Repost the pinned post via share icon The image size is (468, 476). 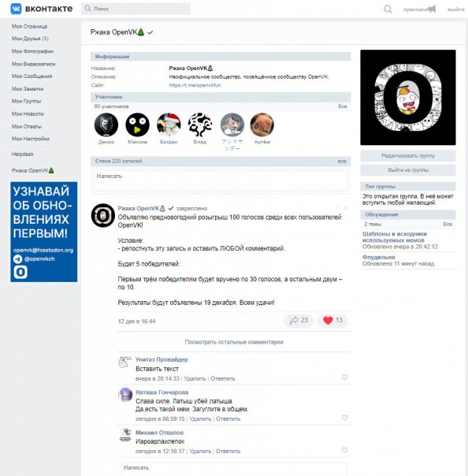click(294, 320)
